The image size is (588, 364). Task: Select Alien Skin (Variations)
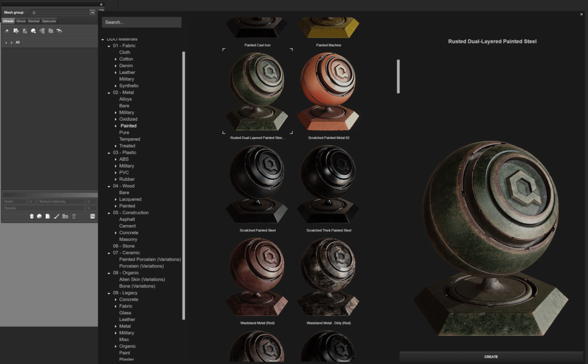point(142,280)
